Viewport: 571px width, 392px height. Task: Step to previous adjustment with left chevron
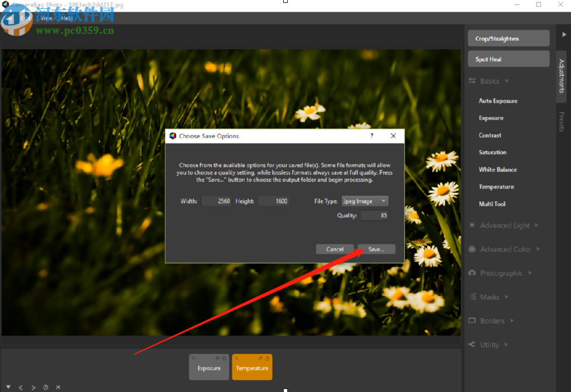click(x=21, y=388)
